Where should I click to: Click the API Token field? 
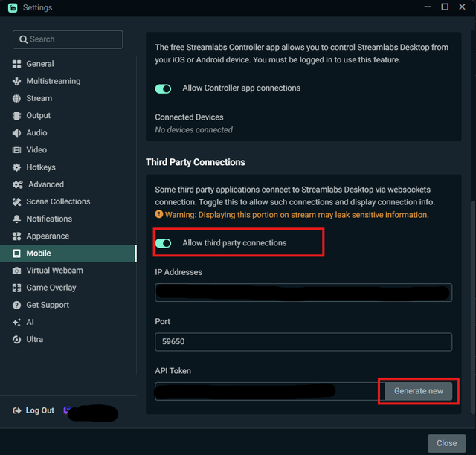click(269, 391)
